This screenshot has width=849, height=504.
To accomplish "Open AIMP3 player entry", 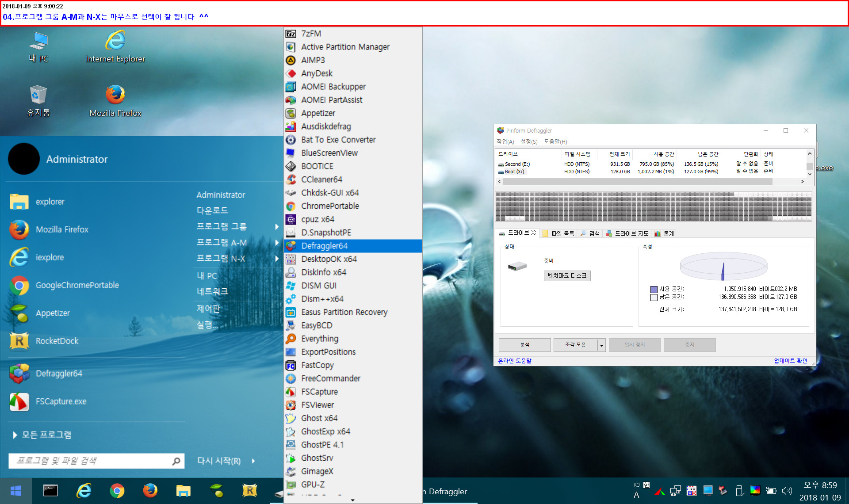I will [352, 60].
